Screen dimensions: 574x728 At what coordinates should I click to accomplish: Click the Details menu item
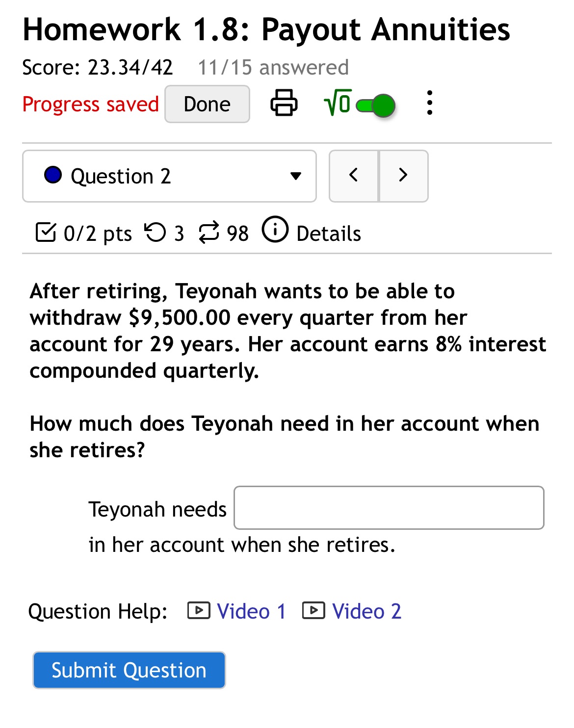click(x=328, y=234)
